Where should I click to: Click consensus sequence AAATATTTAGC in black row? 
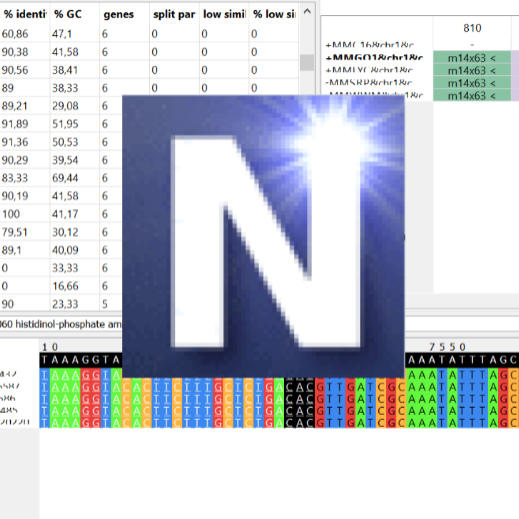coord(462,360)
